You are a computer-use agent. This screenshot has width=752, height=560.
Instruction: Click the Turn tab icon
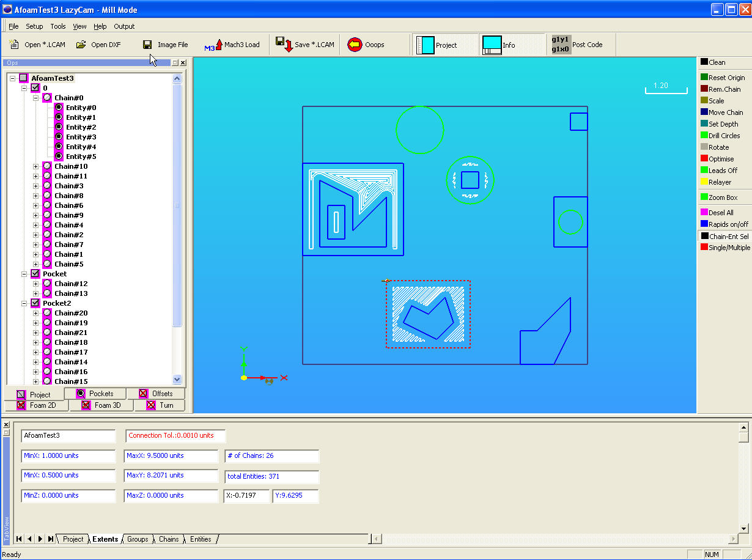[151, 405]
